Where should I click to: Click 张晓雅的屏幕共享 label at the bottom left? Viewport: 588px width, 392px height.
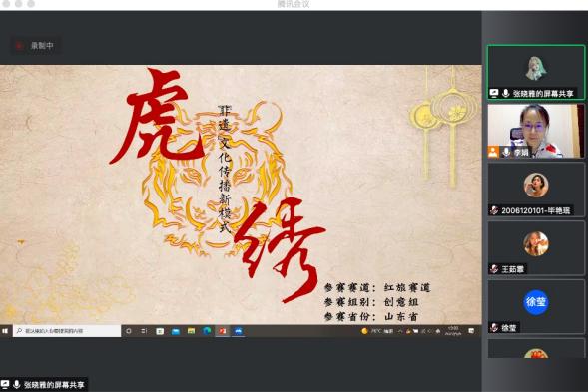point(54,384)
